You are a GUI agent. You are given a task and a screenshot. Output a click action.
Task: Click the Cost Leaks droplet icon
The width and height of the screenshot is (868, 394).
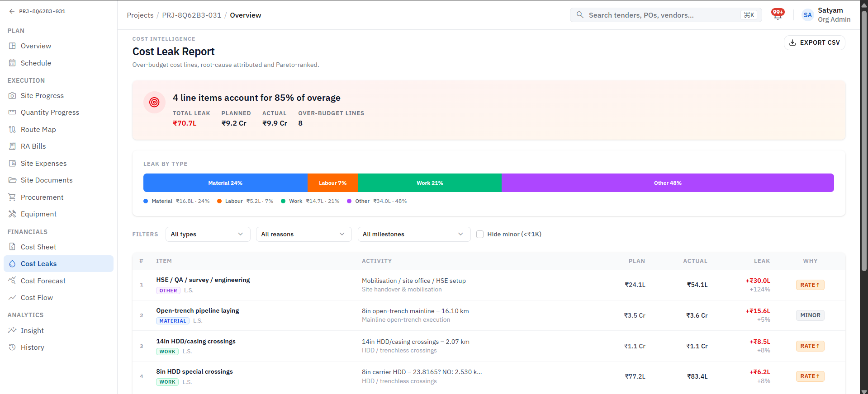12,264
